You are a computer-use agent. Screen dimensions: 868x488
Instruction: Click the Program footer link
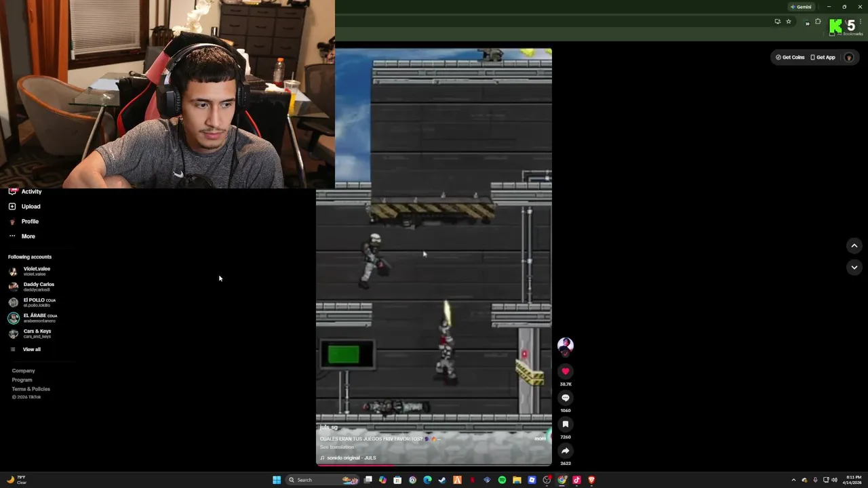[x=22, y=380]
